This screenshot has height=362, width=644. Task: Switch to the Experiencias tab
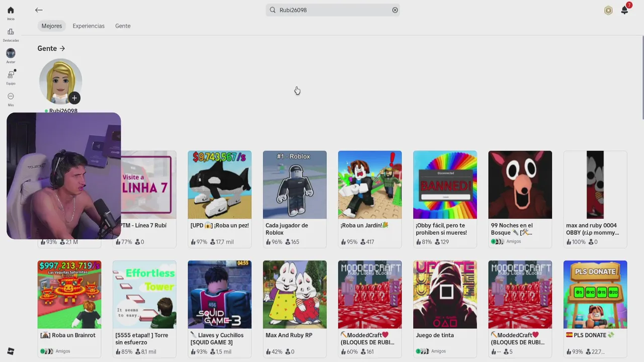pos(89,26)
